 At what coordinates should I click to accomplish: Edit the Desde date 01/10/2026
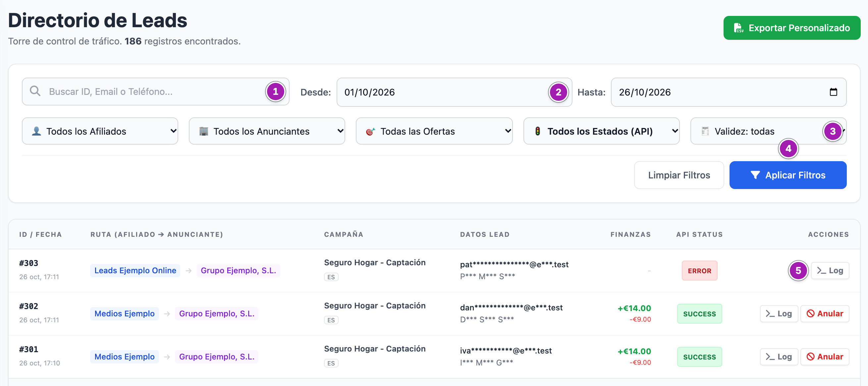(x=454, y=92)
